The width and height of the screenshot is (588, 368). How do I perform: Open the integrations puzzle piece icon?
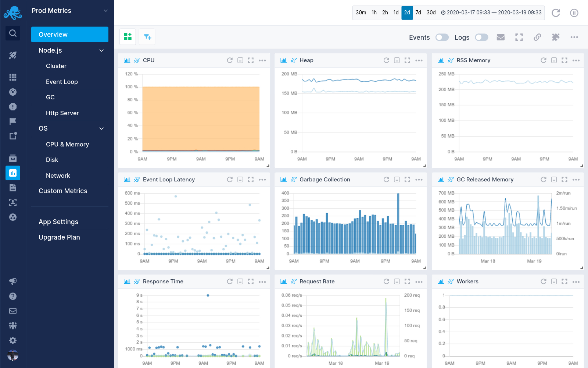click(556, 37)
